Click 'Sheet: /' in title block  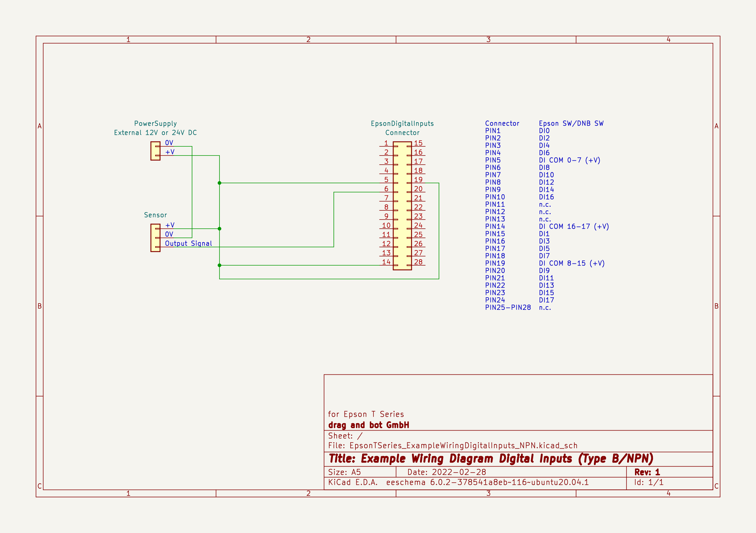[x=345, y=436]
